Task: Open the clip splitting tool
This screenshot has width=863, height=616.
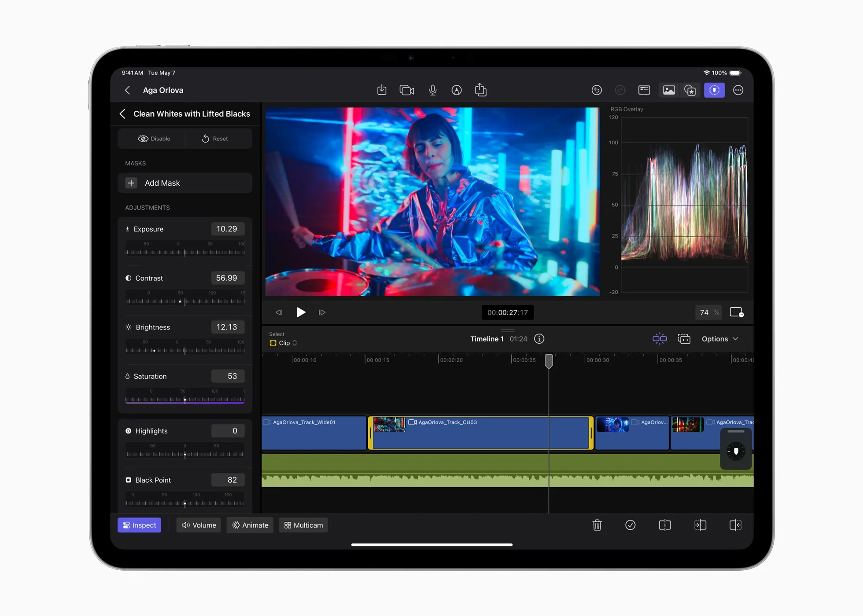Action: point(664,525)
